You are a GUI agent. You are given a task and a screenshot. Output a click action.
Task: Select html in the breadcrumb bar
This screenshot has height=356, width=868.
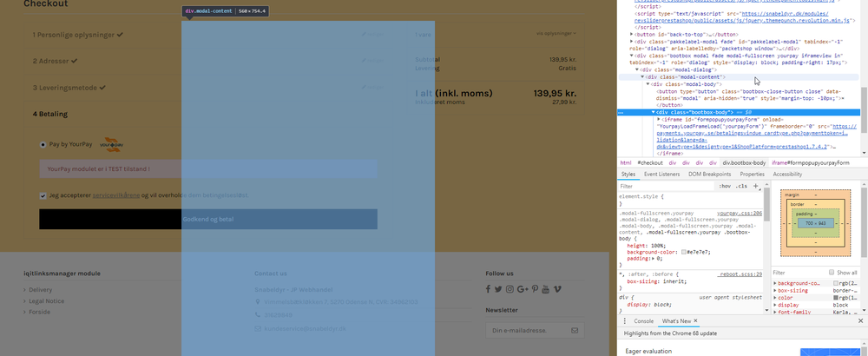tap(625, 162)
